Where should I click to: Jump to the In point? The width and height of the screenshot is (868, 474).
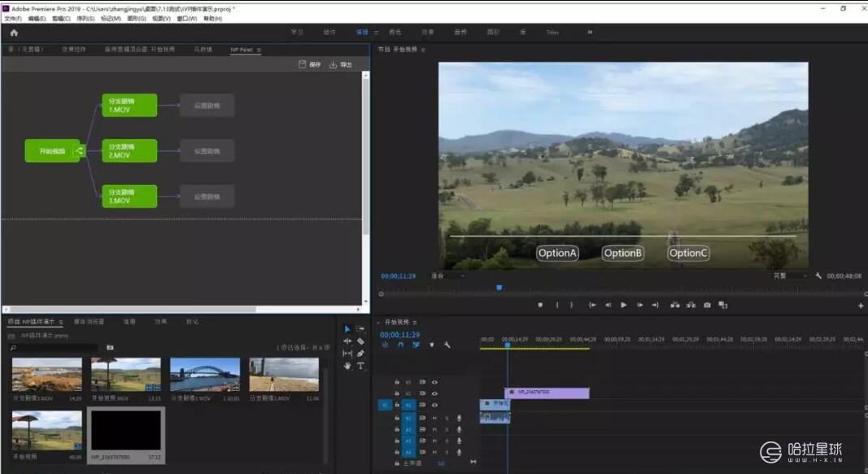point(592,305)
